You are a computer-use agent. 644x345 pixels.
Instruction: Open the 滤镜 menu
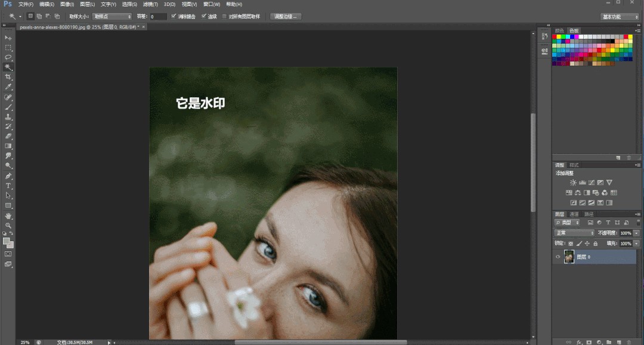pos(149,4)
